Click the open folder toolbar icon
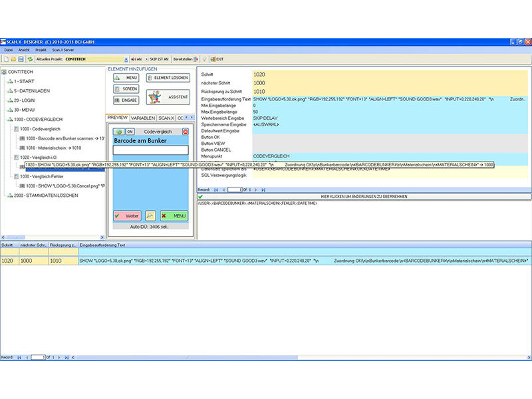 click(13, 59)
